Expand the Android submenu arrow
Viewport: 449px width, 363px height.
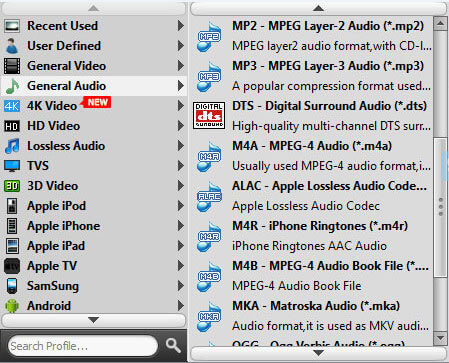pos(180,306)
